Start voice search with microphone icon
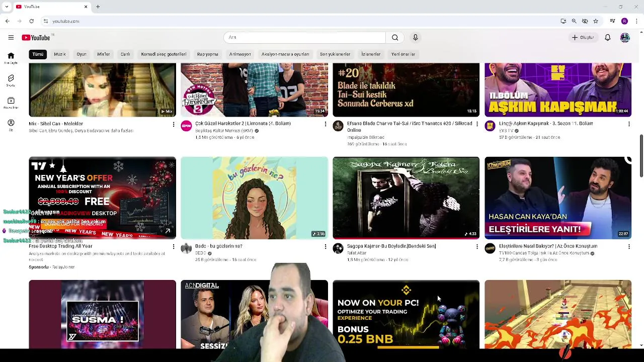 pos(415,37)
